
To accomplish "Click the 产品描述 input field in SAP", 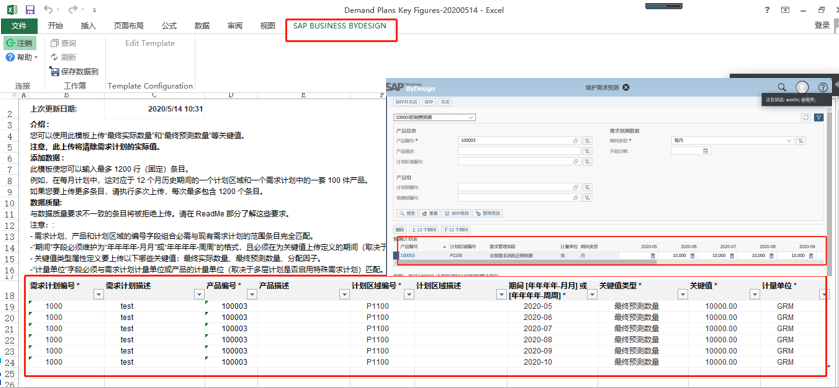I will (520, 151).
